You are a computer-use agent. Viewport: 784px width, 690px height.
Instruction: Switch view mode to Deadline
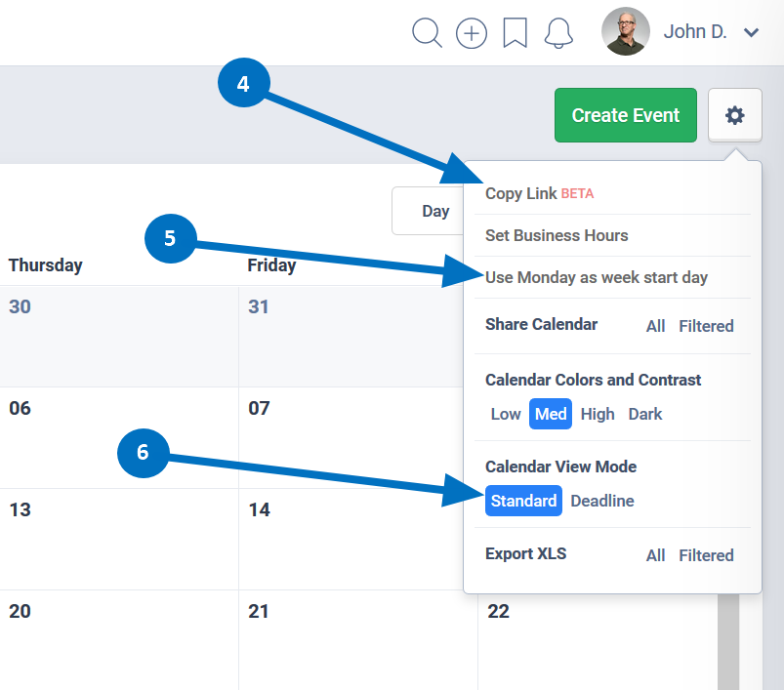(602, 501)
